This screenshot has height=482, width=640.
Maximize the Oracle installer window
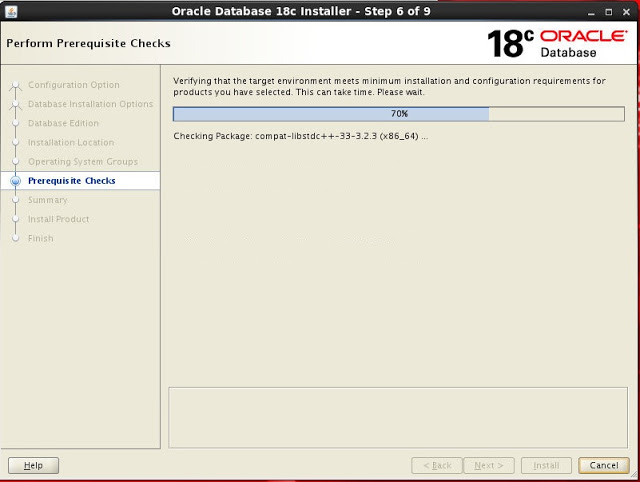click(x=608, y=11)
